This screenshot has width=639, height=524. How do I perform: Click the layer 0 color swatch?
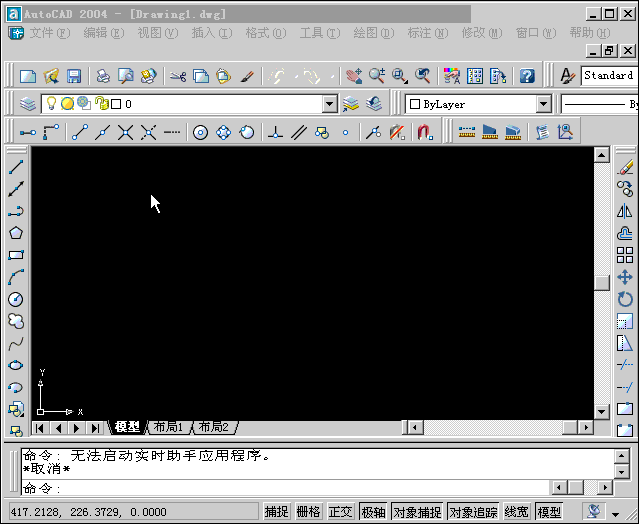point(116,104)
